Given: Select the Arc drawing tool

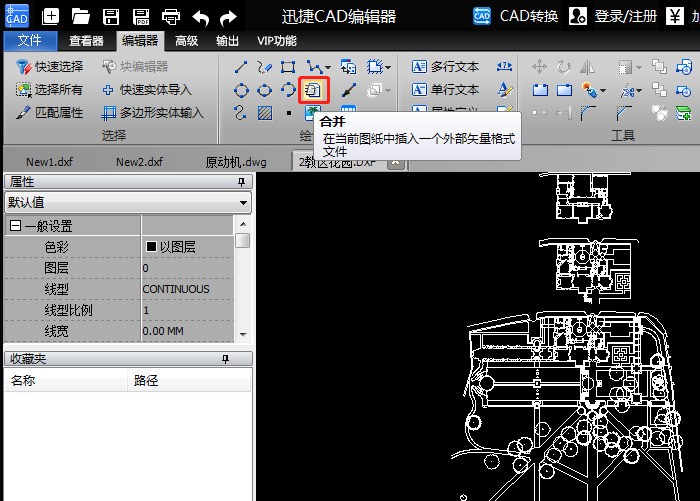Looking at the screenshot, I should pyautogui.click(x=288, y=90).
